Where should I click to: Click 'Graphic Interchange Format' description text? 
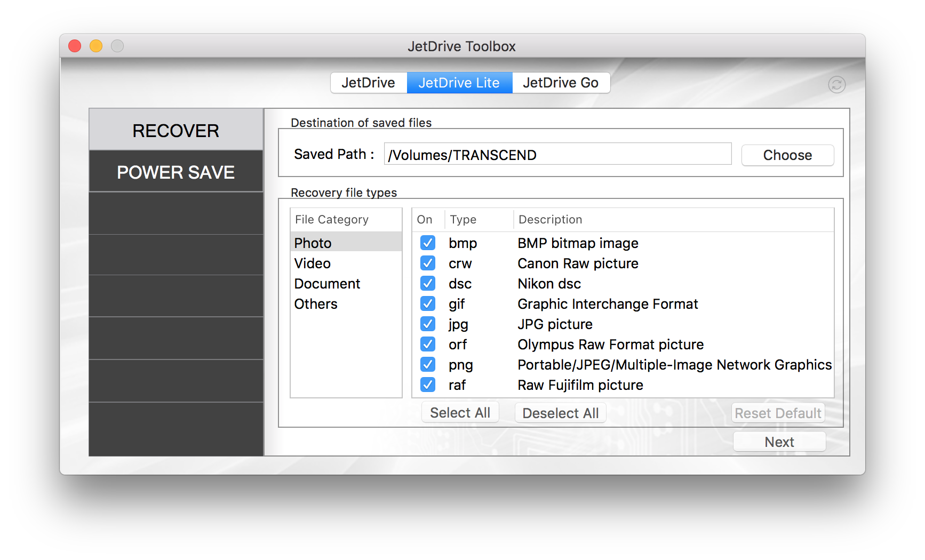coord(608,304)
